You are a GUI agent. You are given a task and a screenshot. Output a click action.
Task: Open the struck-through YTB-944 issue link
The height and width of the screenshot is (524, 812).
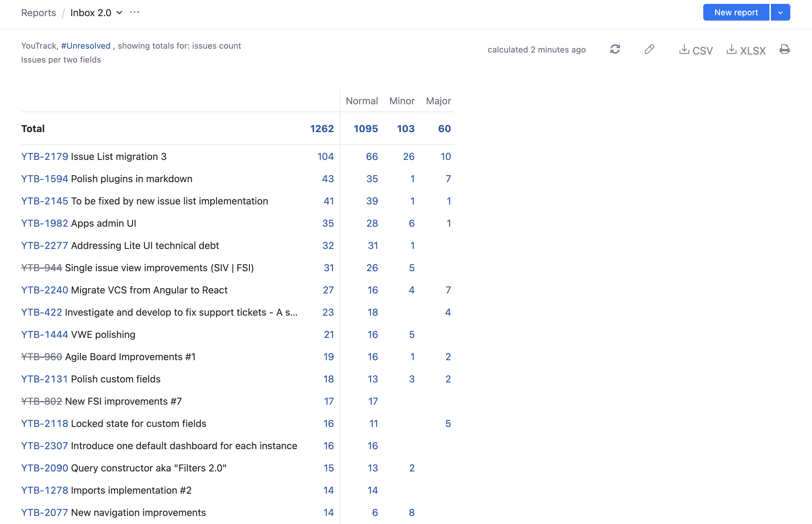pyautogui.click(x=41, y=268)
